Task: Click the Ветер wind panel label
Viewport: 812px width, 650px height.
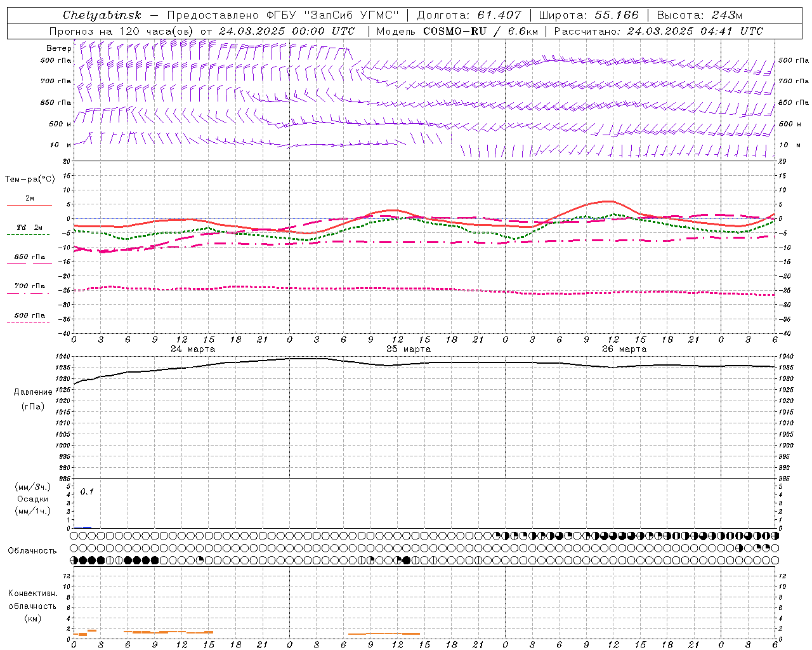Action: point(58,48)
